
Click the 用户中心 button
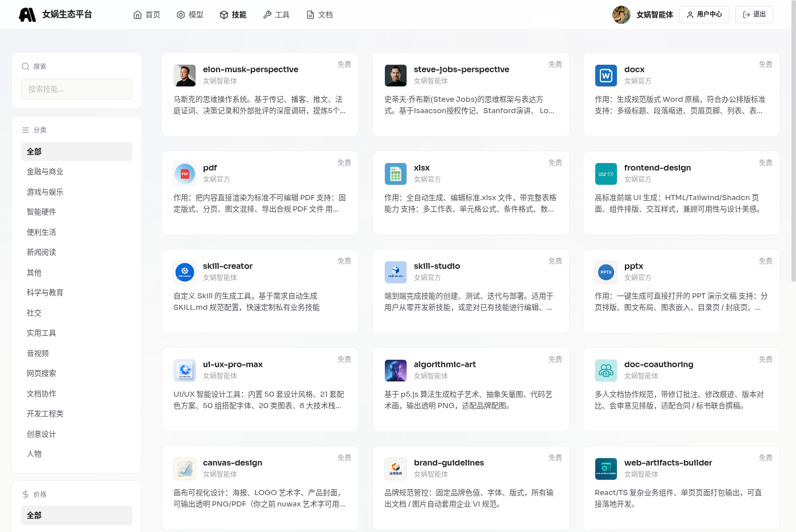pyautogui.click(x=704, y=15)
